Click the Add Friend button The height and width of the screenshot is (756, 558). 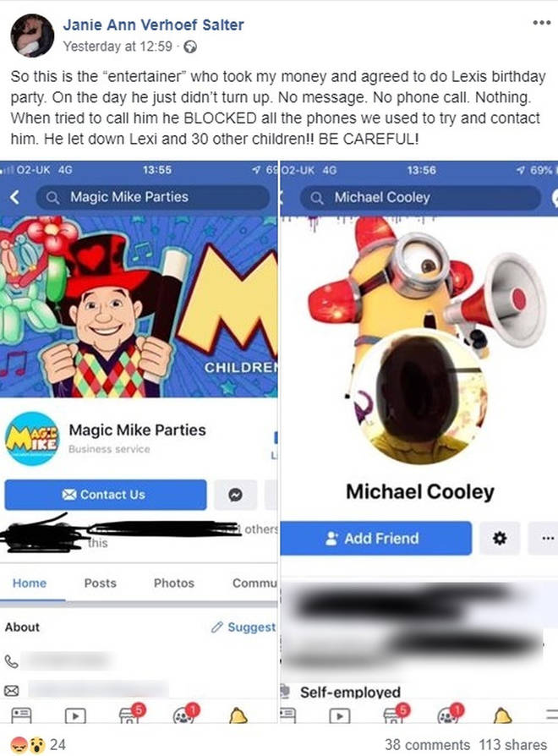376,538
